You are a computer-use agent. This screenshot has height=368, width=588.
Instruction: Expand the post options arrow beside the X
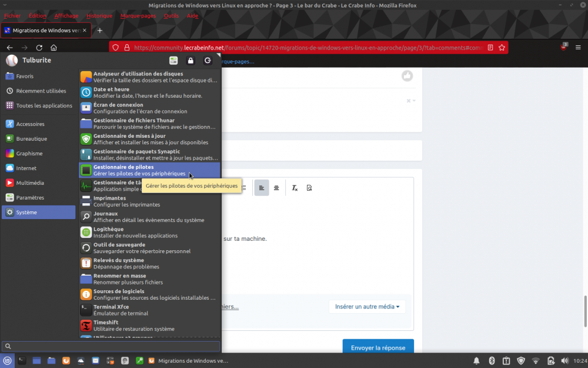413,100
